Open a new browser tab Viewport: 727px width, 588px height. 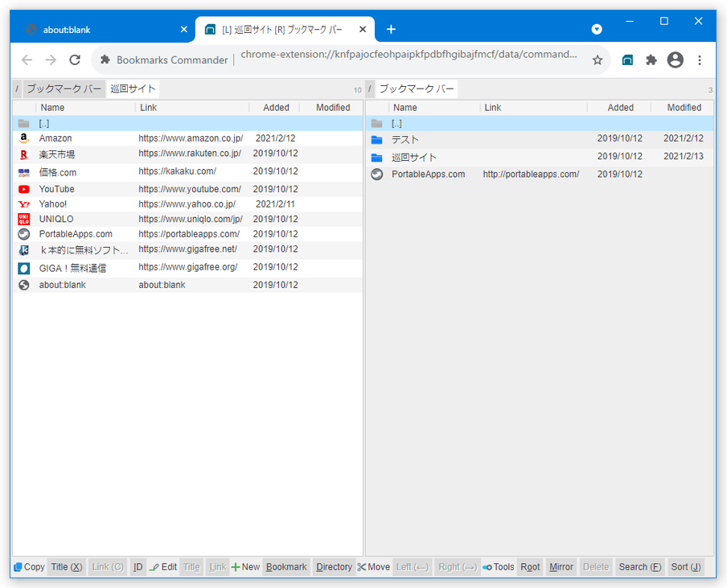[x=391, y=29]
